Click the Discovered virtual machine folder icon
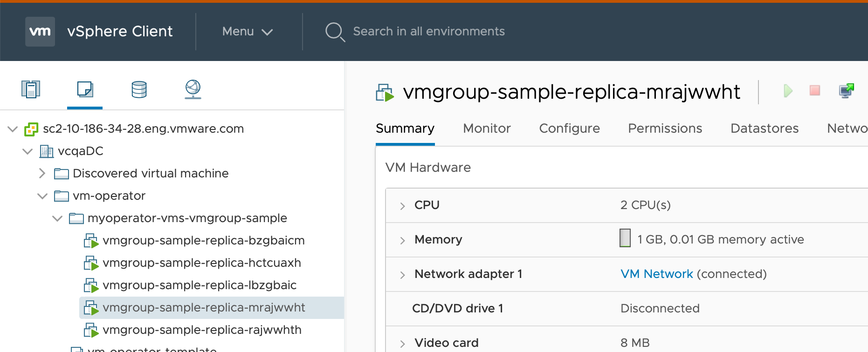 62,174
